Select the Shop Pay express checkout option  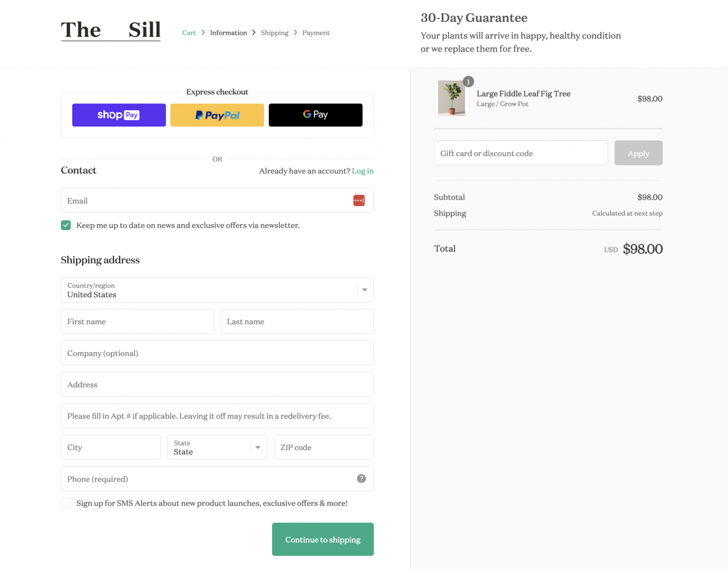[118, 115]
